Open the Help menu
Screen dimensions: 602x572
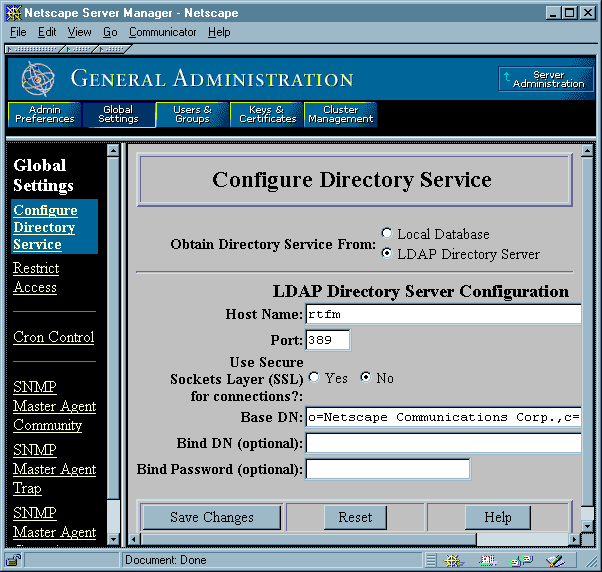219,32
